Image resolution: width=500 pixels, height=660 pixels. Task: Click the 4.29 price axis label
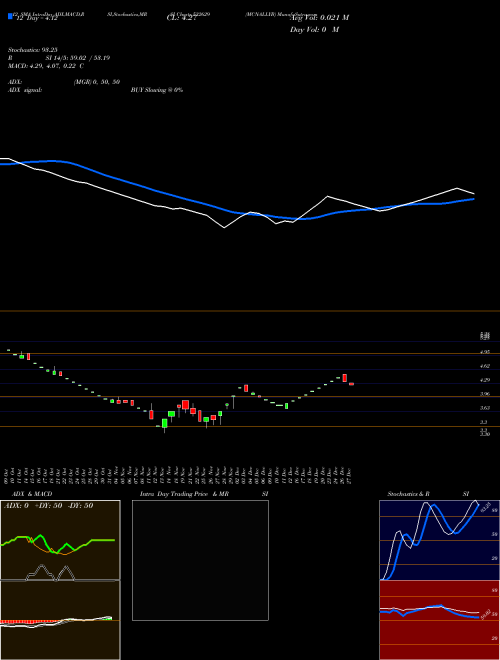coord(485,380)
